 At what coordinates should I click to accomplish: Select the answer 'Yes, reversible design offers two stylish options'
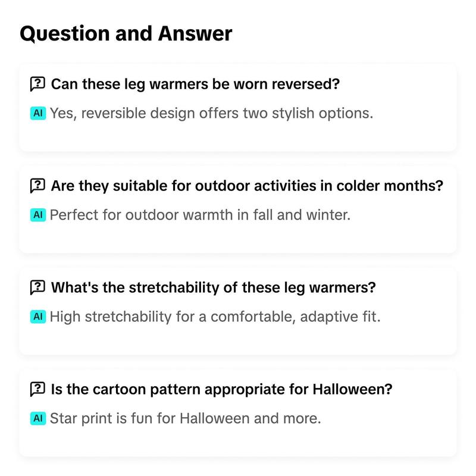212,113
